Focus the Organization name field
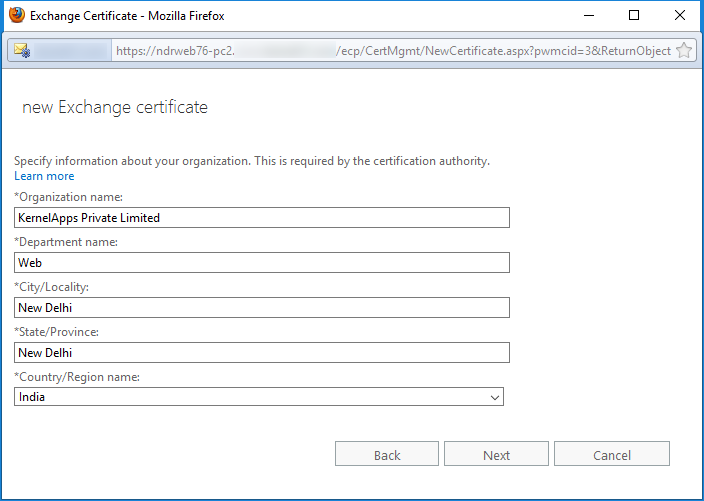 pyautogui.click(x=262, y=218)
